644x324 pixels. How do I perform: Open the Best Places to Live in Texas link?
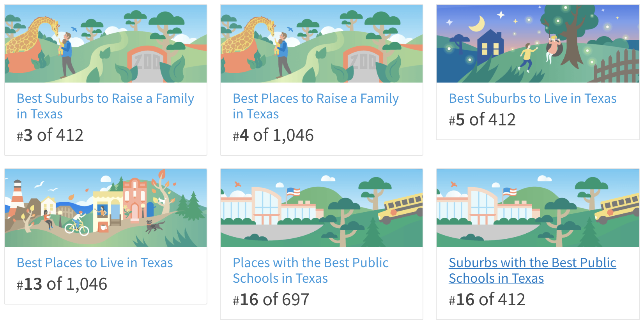coord(95,262)
